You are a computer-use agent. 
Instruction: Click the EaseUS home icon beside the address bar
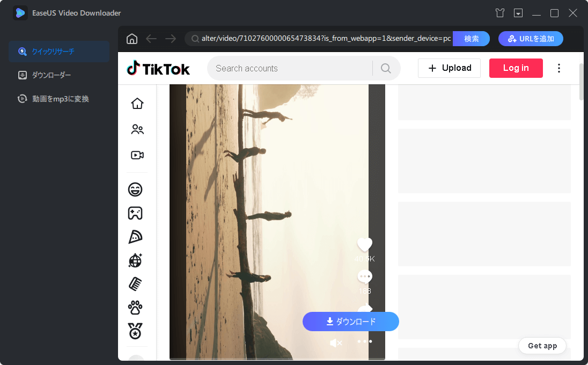coord(131,38)
